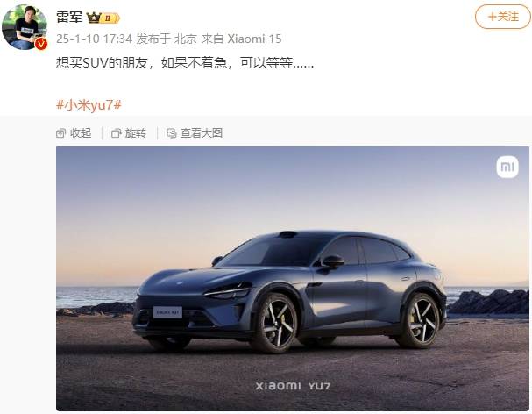
Task: Click the orange V verification badge
Action: (41, 44)
